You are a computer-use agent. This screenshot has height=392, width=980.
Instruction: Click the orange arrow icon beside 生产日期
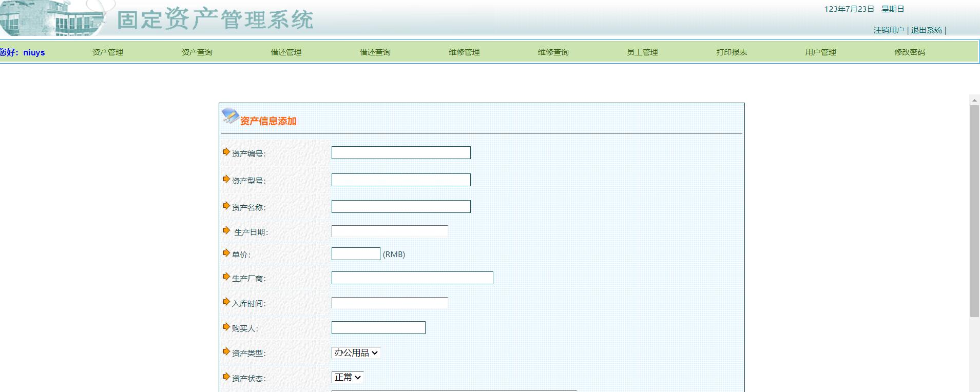tap(226, 230)
